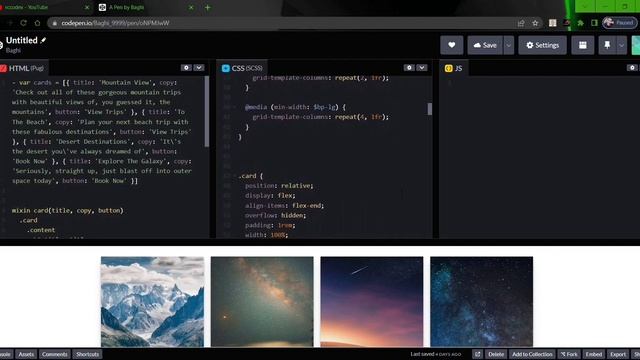Add pen to Collection
This screenshot has height=360, width=640.
coord(532,354)
